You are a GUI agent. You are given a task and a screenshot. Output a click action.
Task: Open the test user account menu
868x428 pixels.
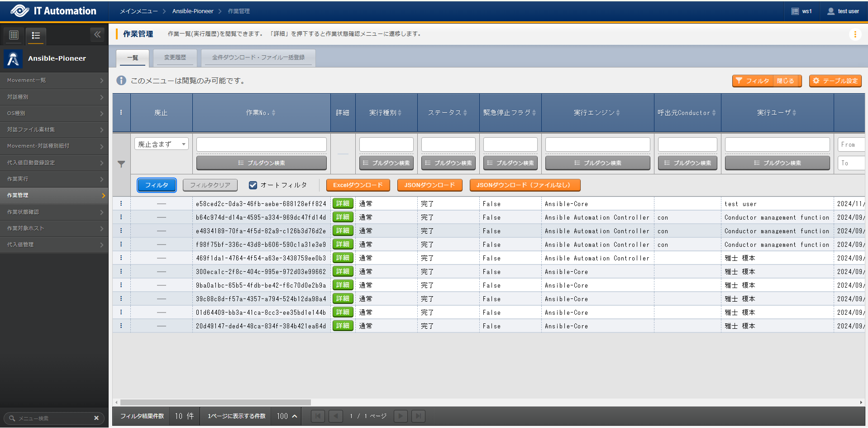pos(843,11)
